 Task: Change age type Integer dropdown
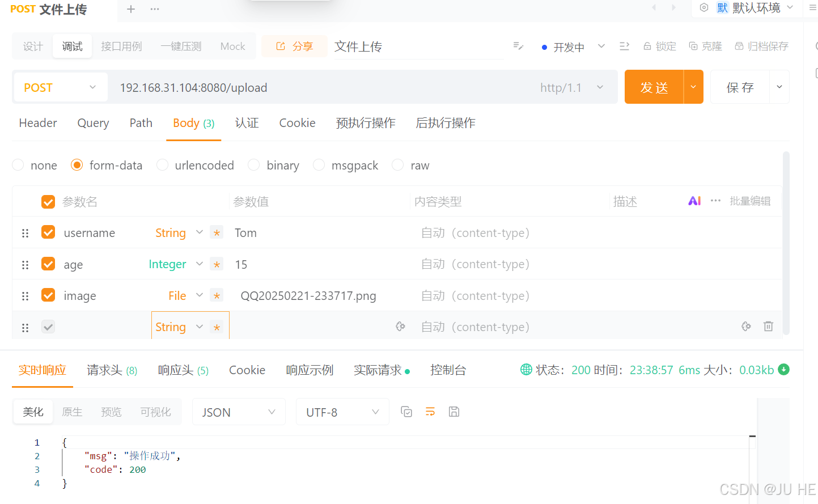(175, 264)
